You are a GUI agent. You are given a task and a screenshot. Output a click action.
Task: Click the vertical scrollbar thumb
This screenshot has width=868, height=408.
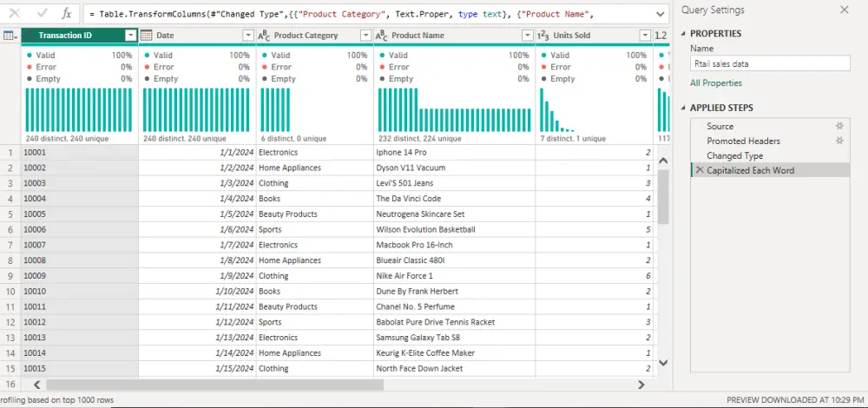[x=663, y=197]
